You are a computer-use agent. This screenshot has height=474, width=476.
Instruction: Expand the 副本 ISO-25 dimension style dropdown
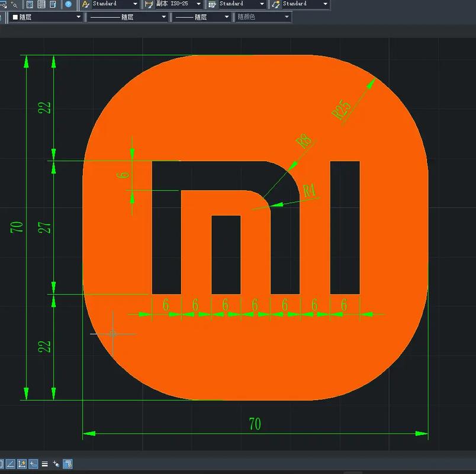198,4
